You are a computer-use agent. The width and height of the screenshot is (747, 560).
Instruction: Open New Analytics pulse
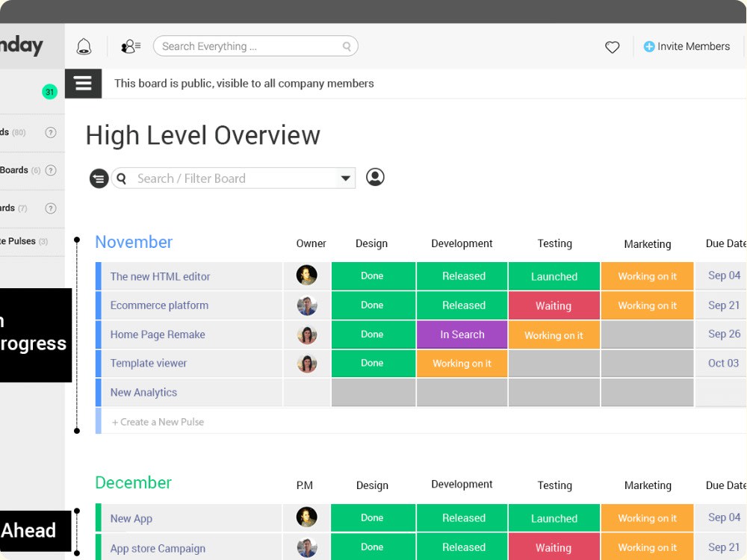[x=143, y=393]
